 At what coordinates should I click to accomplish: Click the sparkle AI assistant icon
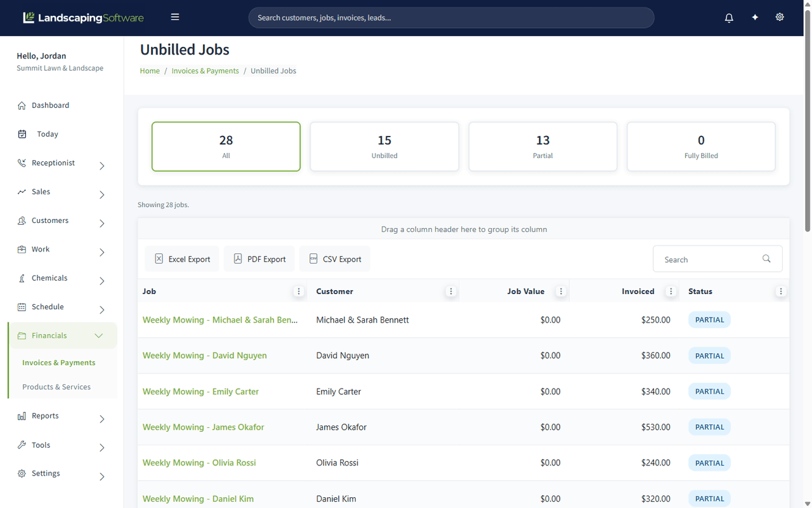click(x=755, y=18)
